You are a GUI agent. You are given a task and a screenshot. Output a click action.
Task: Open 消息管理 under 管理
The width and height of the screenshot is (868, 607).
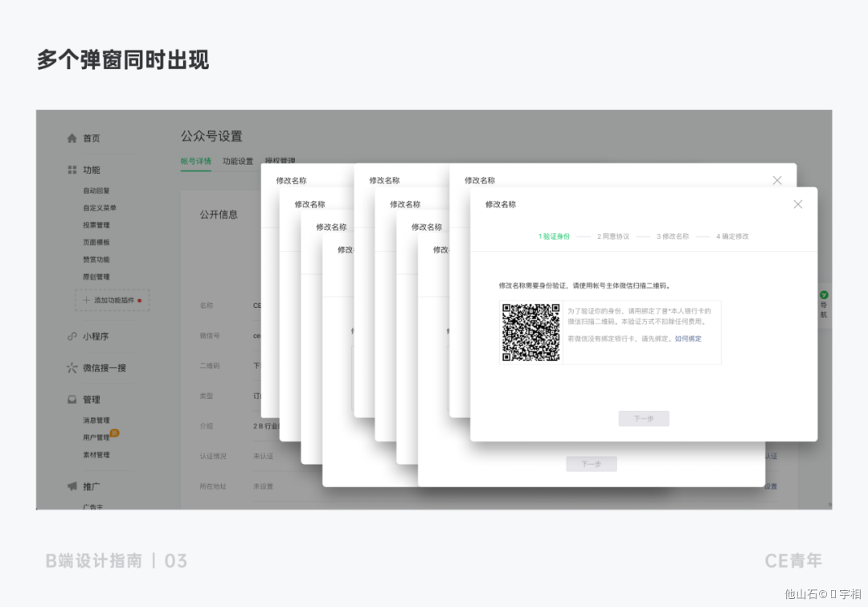96,420
